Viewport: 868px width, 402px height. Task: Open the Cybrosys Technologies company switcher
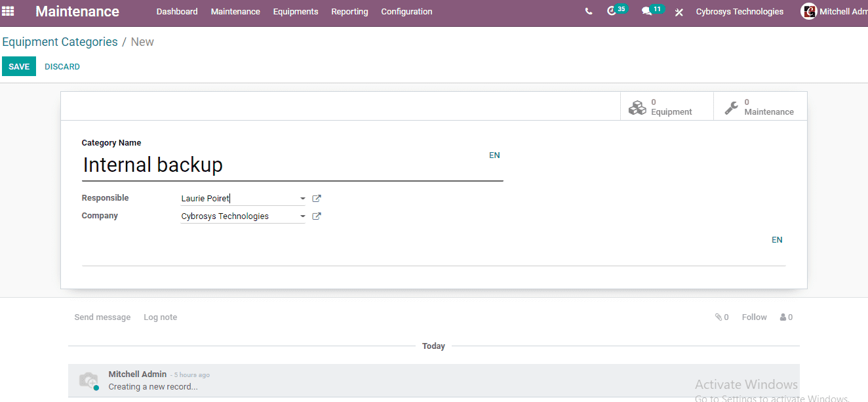740,12
